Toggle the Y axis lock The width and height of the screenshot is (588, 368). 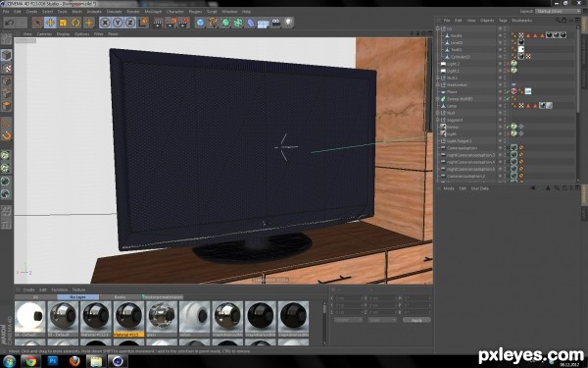pos(118,23)
